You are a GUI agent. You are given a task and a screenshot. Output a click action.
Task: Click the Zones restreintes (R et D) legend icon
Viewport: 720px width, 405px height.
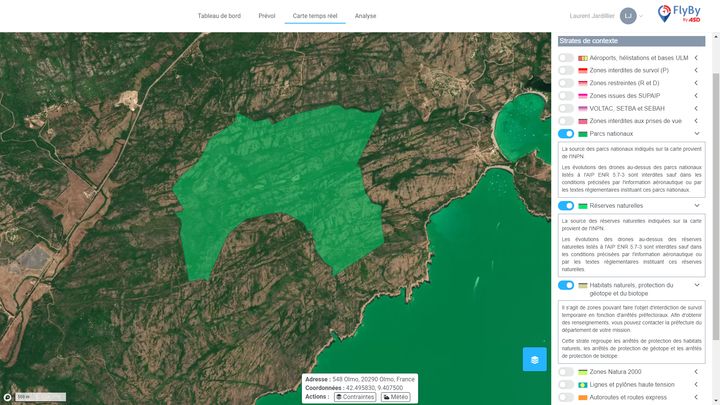pyautogui.click(x=583, y=83)
